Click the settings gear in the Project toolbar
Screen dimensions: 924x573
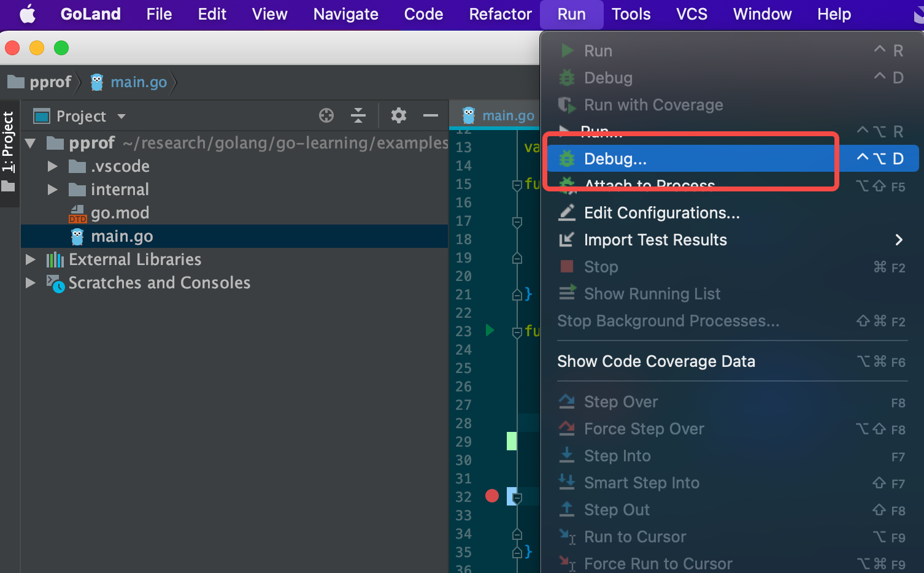[x=398, y=115]
